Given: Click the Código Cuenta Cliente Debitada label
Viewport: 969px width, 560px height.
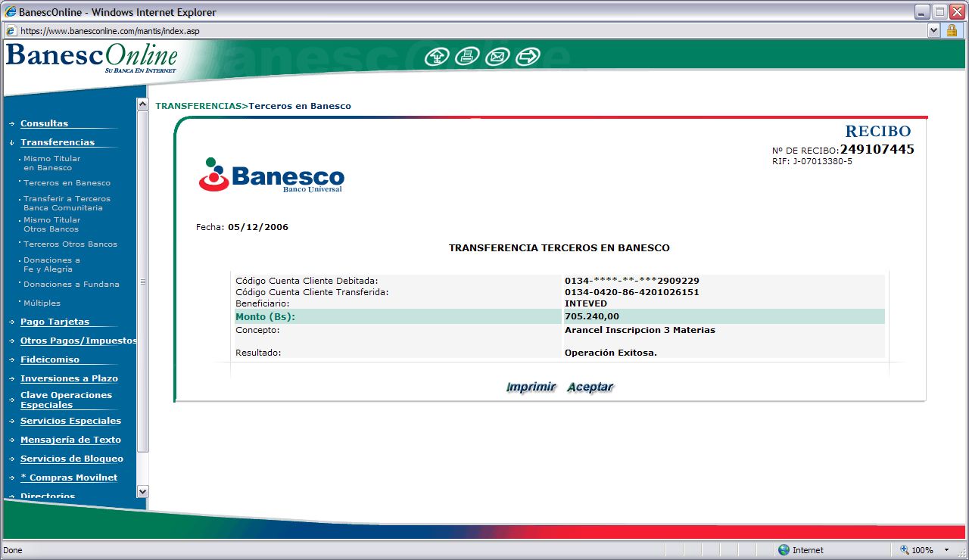Looking at the screenshot, I should [307, 281].
